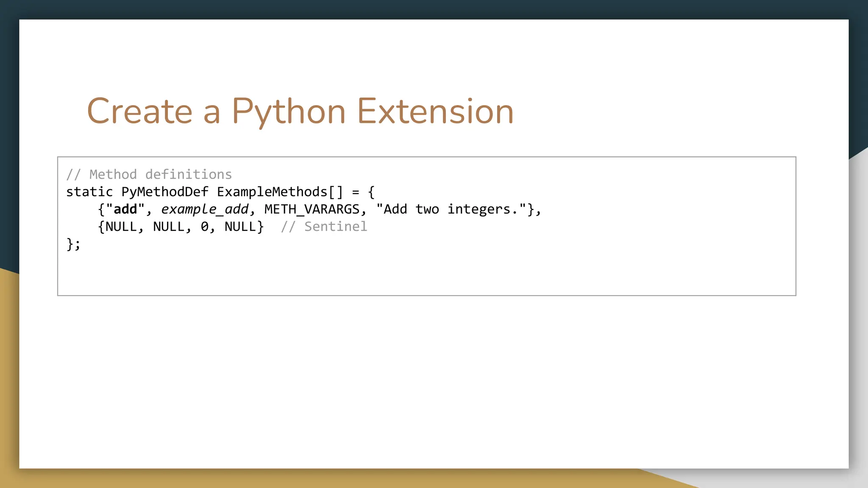Click the "{NULL, NULL, 0, NULL}" sentinel entry
The height and width of the screenshot is (488, 868).
click(x=181, y=227)
